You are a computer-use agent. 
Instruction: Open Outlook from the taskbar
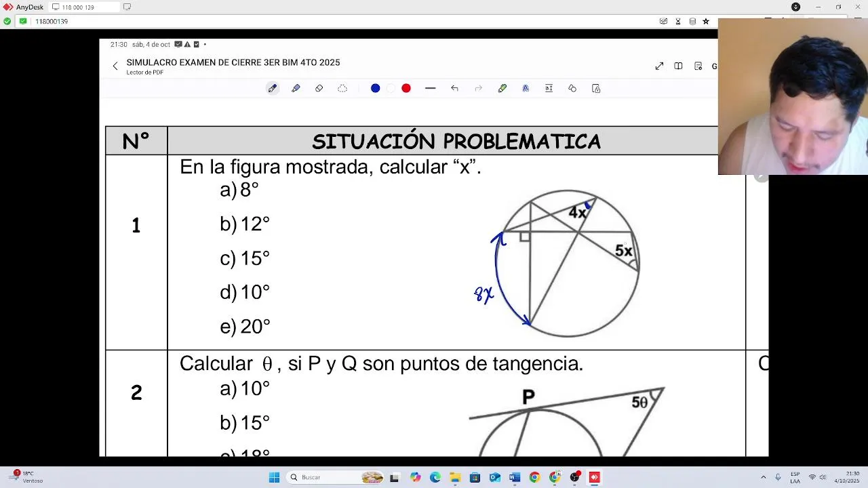point(494,477)
